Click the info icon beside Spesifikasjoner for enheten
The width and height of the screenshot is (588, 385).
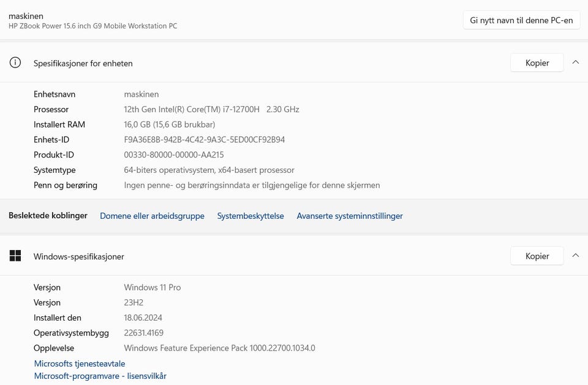coord(15,63)
